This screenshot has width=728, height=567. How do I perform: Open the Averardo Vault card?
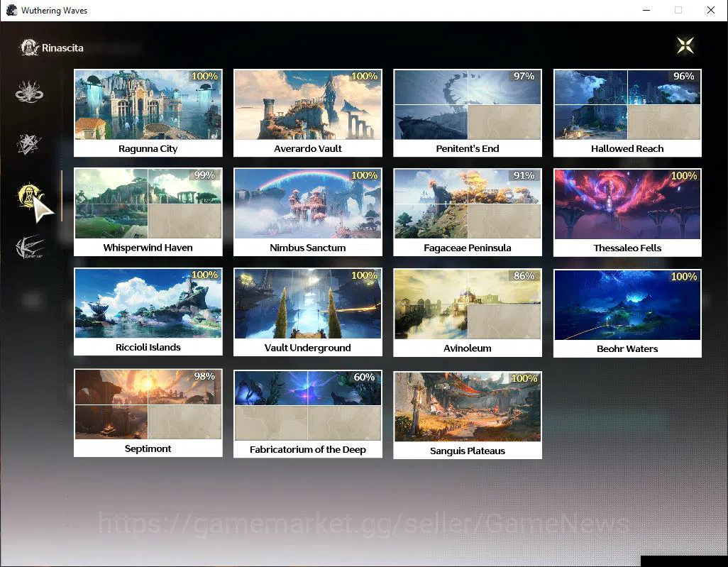click(x=308, y=113)
